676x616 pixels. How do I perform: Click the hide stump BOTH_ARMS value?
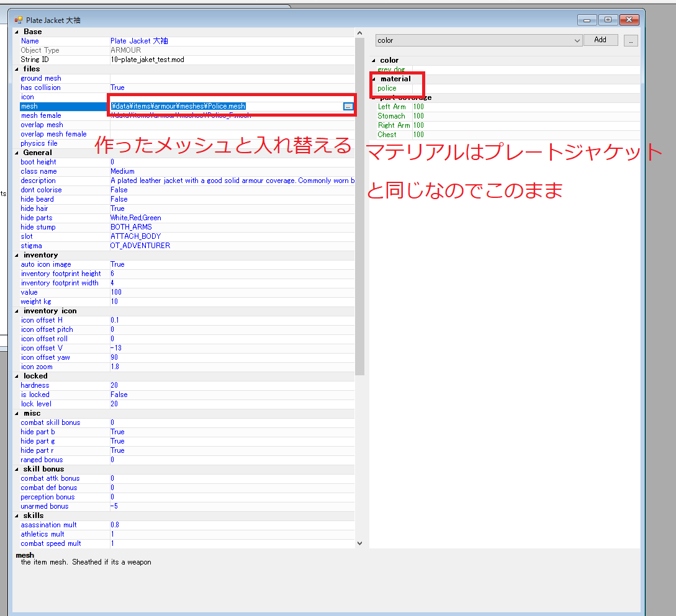[x=131, y=227]
